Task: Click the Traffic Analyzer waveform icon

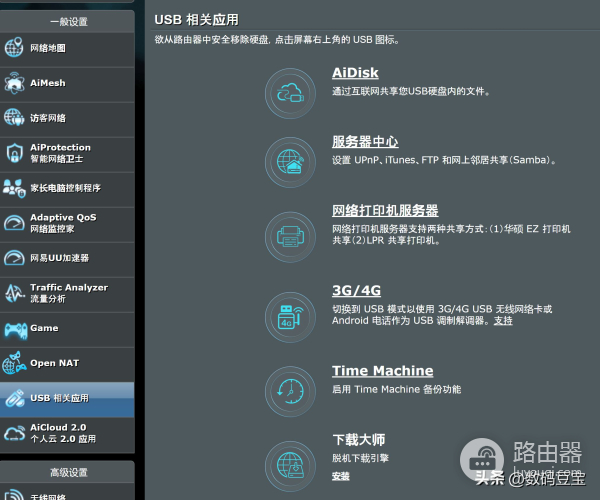Action: point(14,293)
